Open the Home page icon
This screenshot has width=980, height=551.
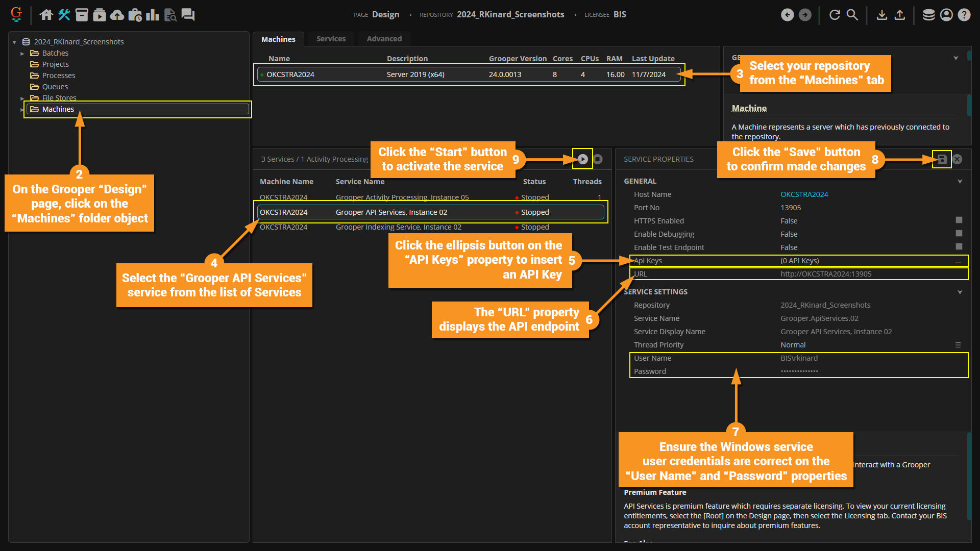[x=46, y=15]
